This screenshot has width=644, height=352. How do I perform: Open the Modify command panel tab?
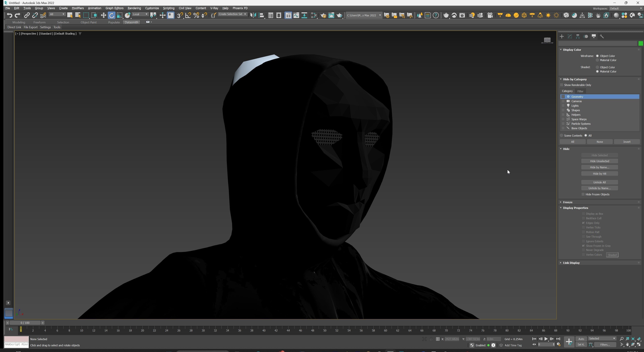click(570, 37)
